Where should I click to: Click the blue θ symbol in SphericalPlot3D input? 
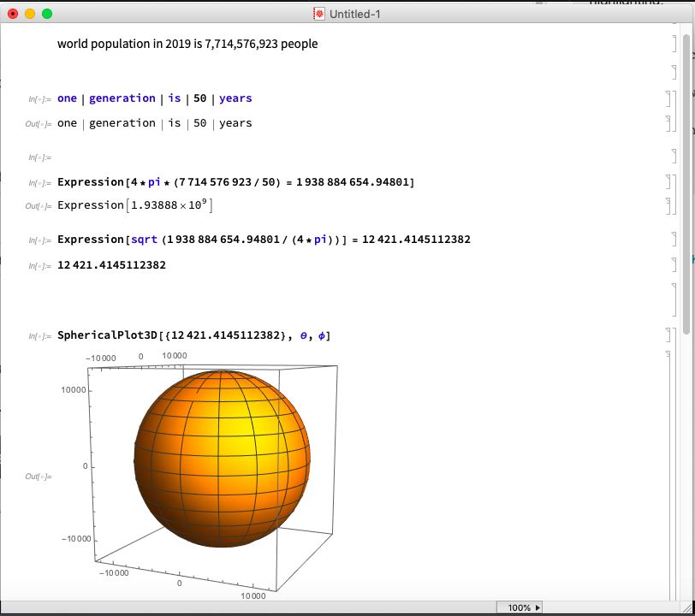coord(304,336)
